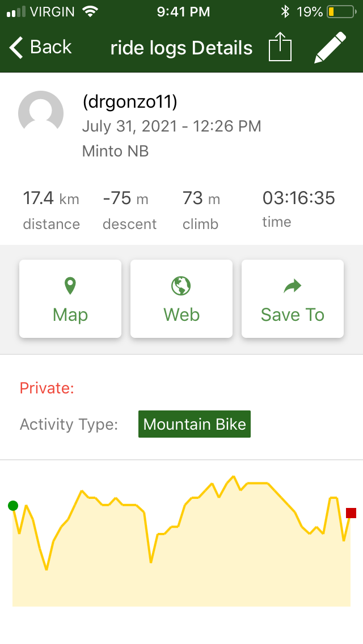Tap the Save To arrow icon
Screen dimensions: 363x644
(x=293, y=287)
